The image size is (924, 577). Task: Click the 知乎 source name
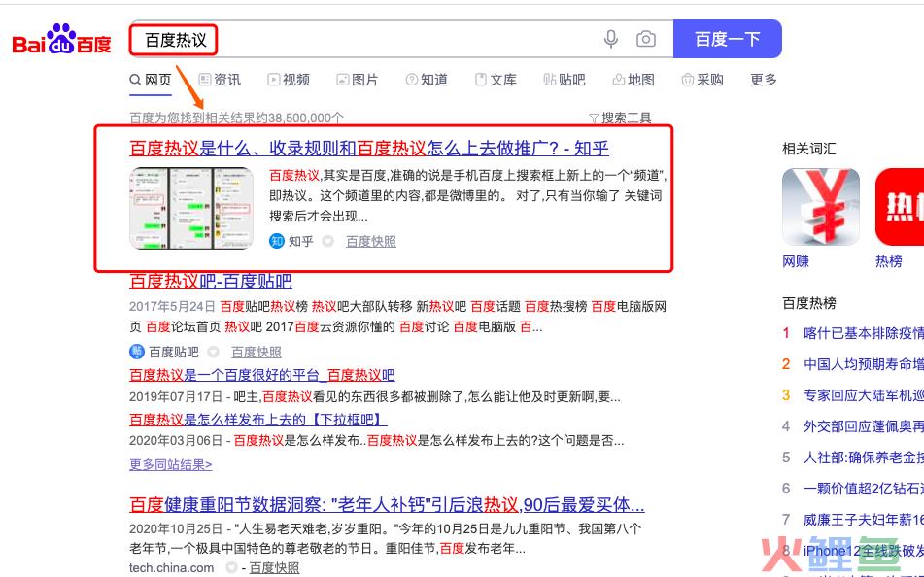[x=300, y=241]
